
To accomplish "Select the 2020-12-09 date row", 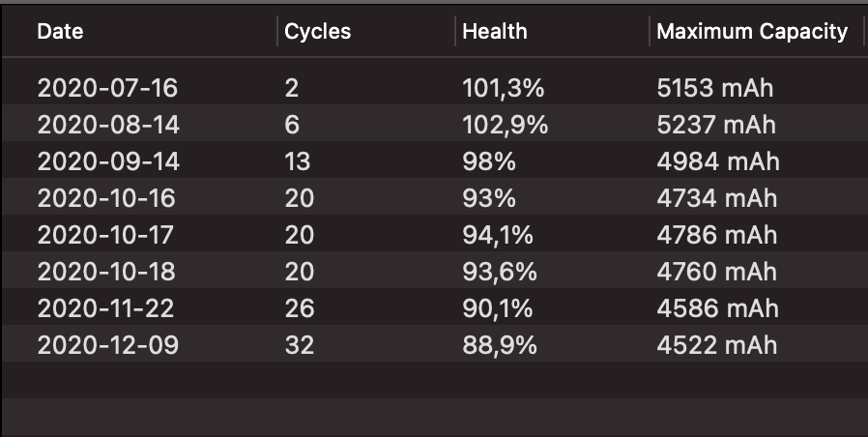I will point(107,345).
